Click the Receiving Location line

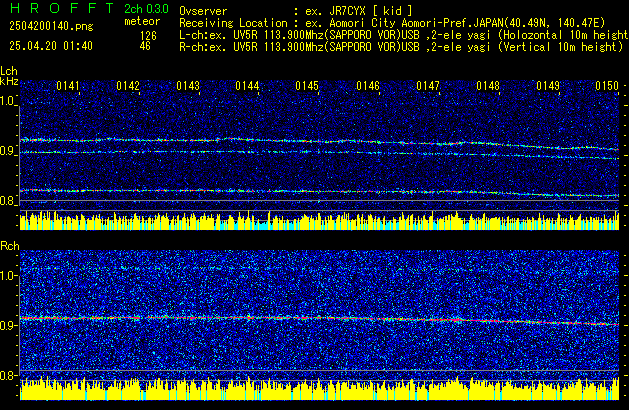[392, 23]
